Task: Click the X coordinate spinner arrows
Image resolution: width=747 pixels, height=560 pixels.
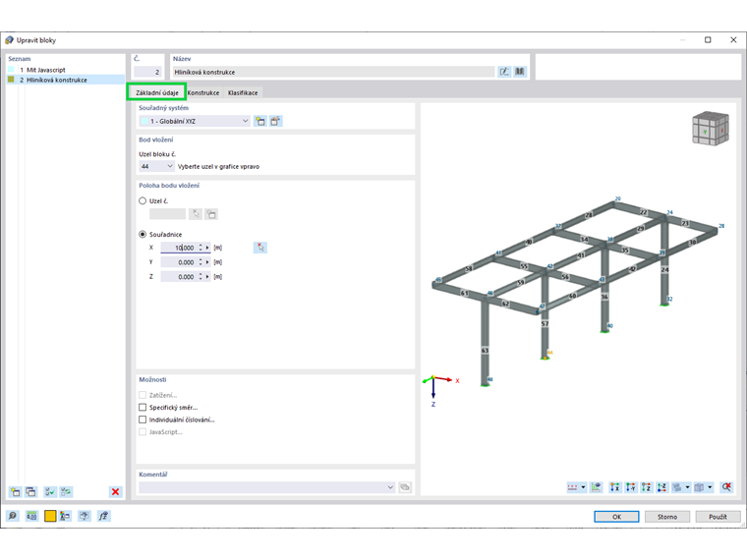Action: click(201, 248)
